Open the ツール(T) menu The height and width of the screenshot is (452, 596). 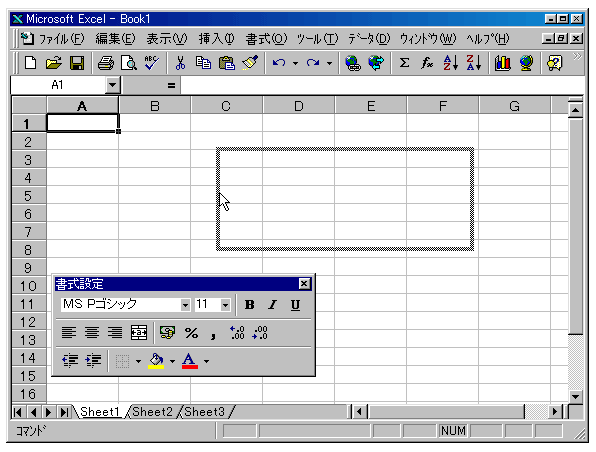[x=317, y=39]
